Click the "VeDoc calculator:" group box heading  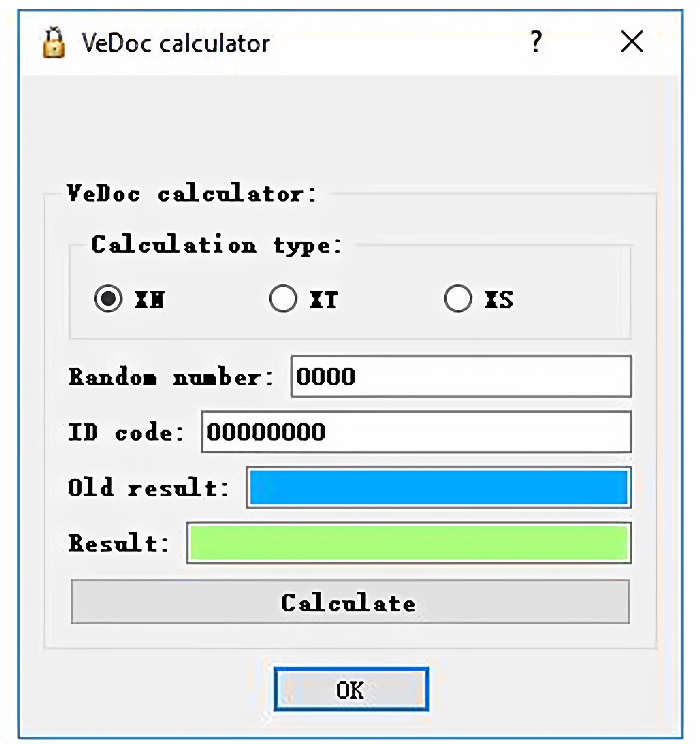pos(191,193)
